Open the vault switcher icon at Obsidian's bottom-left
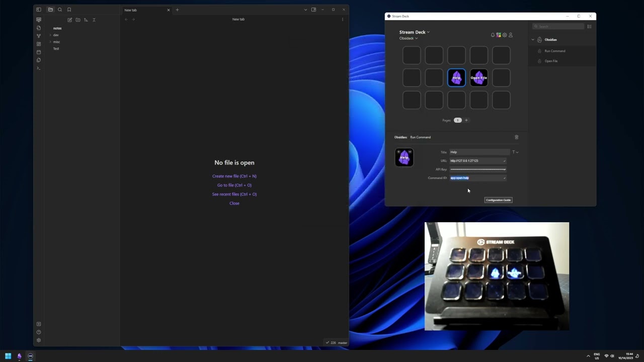The width and height of the screenshot is (644, 362). 39,324
